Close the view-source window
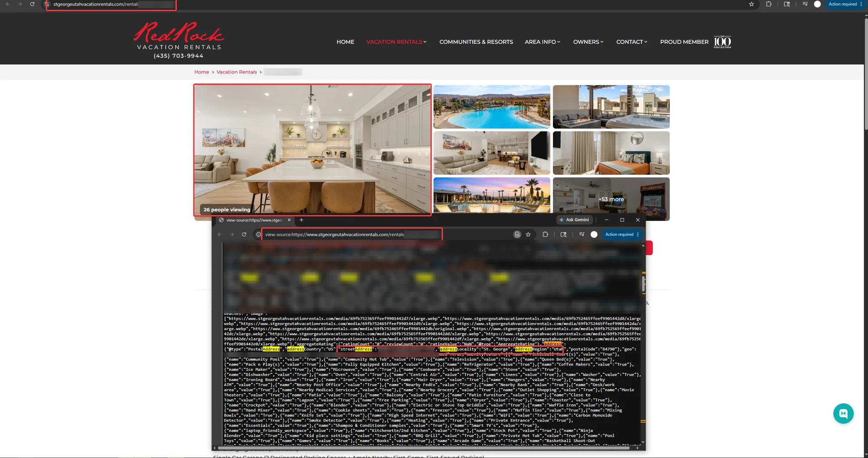868x458 pixels. point(638,220)
